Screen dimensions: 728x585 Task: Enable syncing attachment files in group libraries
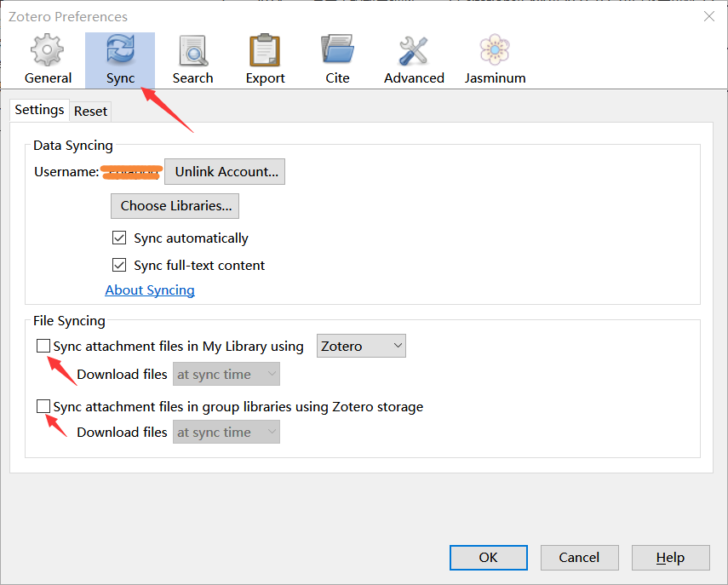(43, 406)
